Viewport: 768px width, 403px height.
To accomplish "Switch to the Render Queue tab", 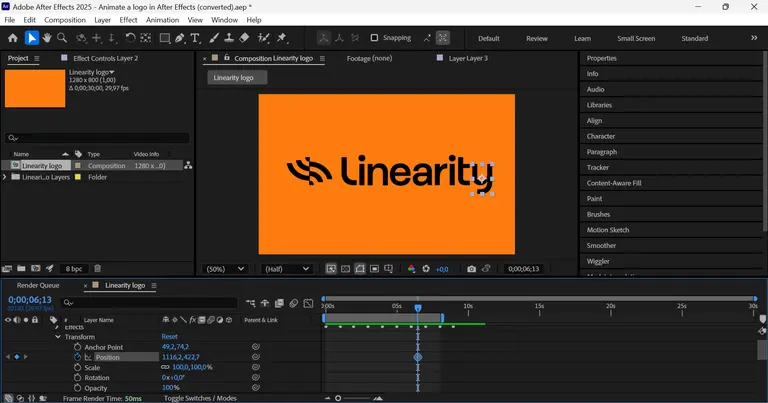I will 38,285.
